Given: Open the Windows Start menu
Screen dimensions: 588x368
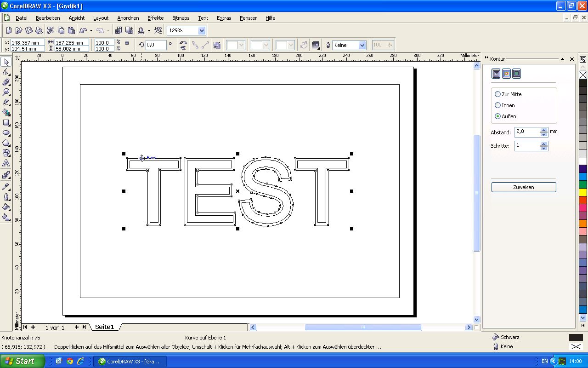Looking at the screenshot, I should tap(22, 361).
